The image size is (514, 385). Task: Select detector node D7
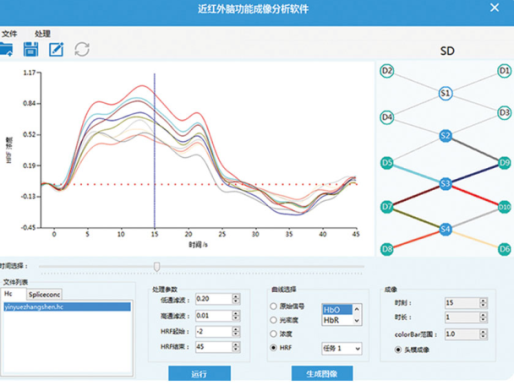(x=387, y=207)
